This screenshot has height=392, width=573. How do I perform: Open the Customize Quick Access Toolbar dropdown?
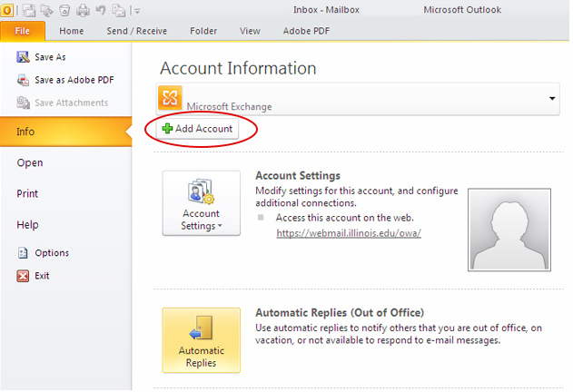(x=137, y=11)
